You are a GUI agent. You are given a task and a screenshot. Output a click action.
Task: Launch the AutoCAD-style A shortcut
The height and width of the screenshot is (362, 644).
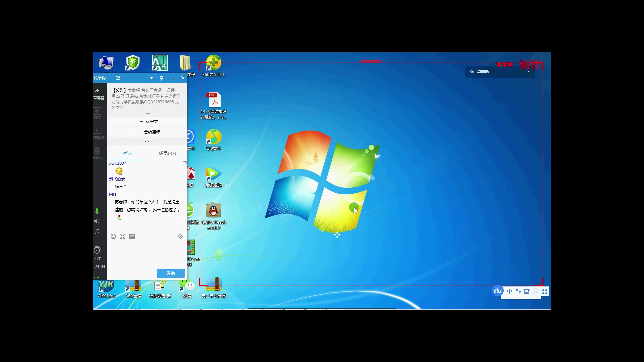(160, 63)
